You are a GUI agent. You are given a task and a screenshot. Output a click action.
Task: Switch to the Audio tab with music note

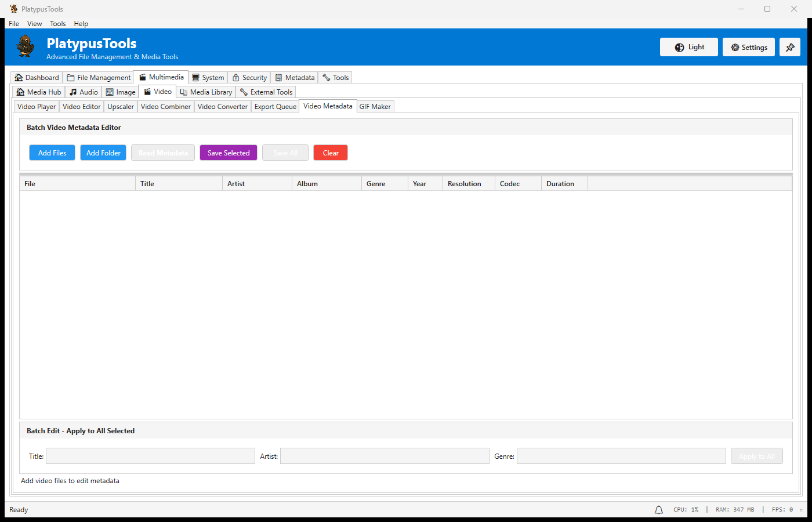(84, 92)
